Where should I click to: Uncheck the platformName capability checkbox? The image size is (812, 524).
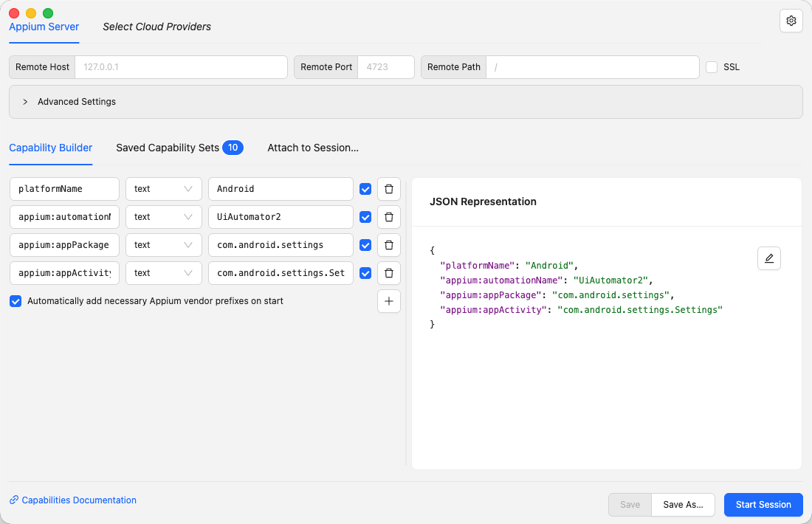click(365, 189)
